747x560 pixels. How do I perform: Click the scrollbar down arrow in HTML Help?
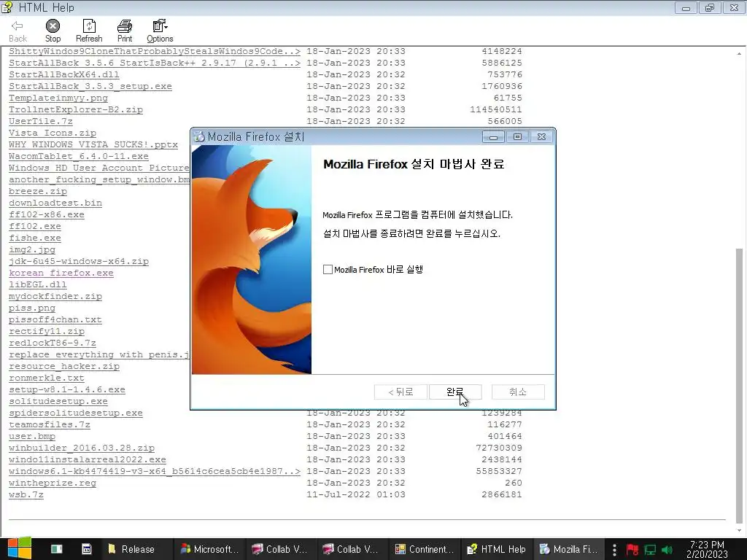(x=740, y=530)
